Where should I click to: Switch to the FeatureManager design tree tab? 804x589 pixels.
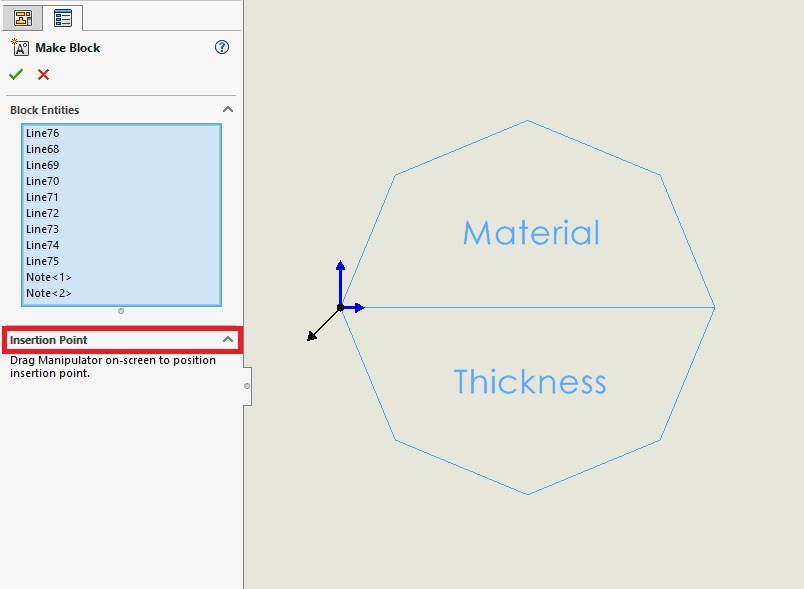pos(22,18)
